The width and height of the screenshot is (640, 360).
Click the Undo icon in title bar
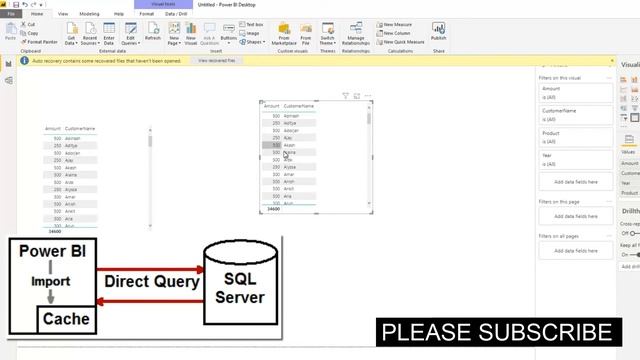(25, 4)
